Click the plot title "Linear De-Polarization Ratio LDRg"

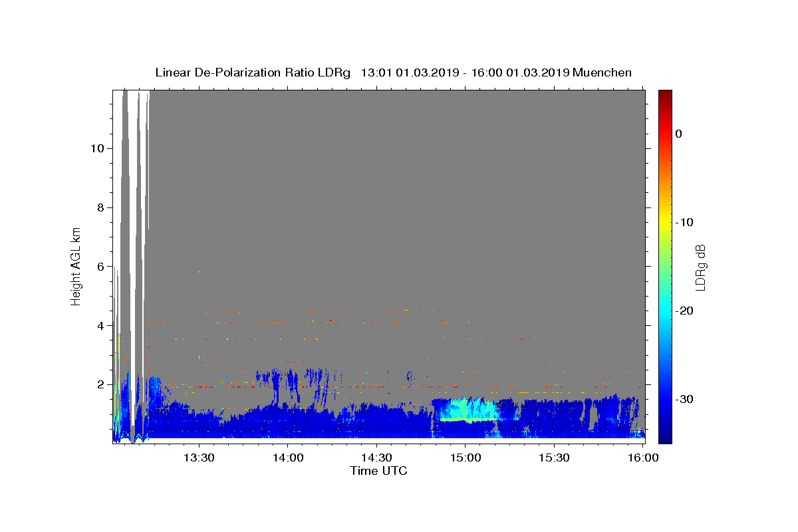pyautogui.click(x=253, y=72)
